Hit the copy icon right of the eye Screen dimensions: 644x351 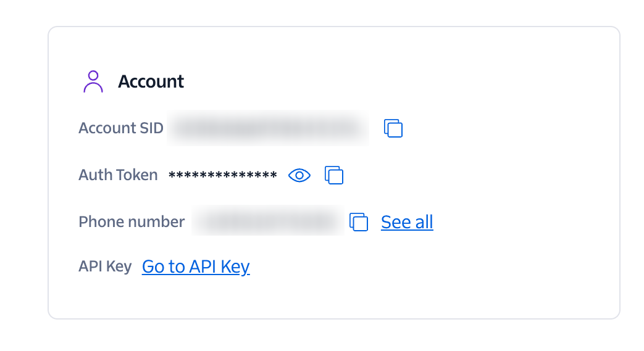point(334,175)
